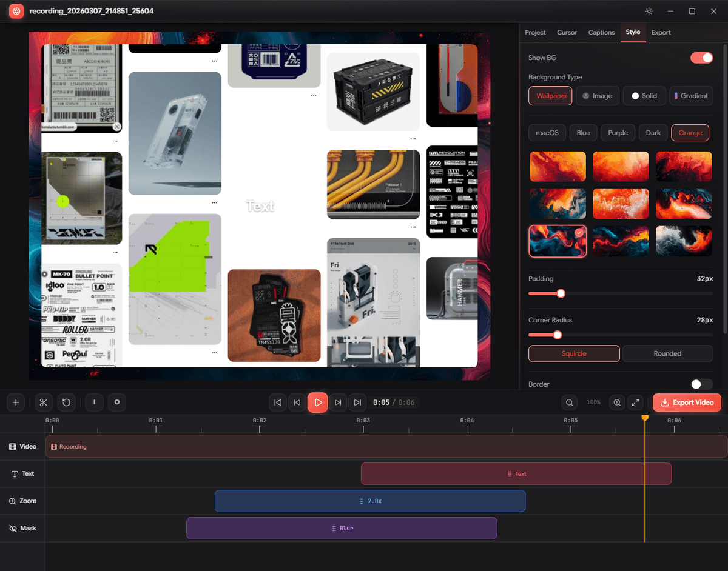Image resolution: width=728 pixels, height=571 pixels.
Task: Zoom in the timeline with the magnifier-plus icon
Action: coord(616,402)
